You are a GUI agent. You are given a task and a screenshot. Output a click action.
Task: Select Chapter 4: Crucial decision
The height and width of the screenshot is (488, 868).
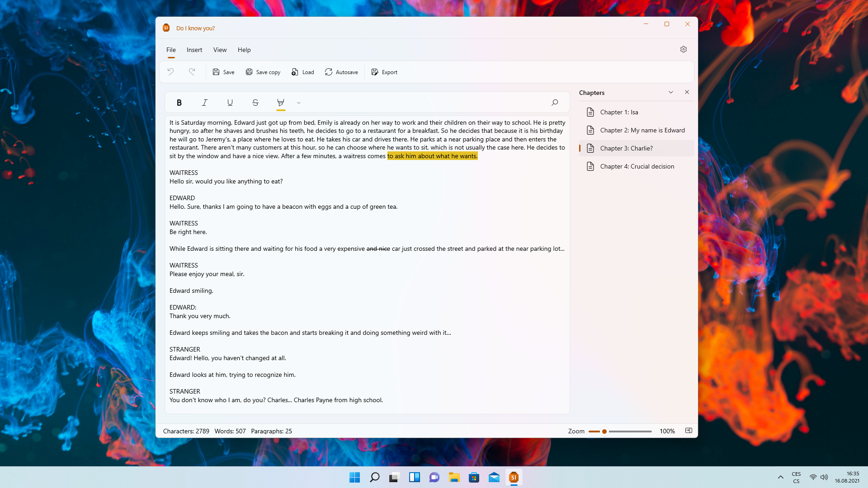click(x=637, y=166)
